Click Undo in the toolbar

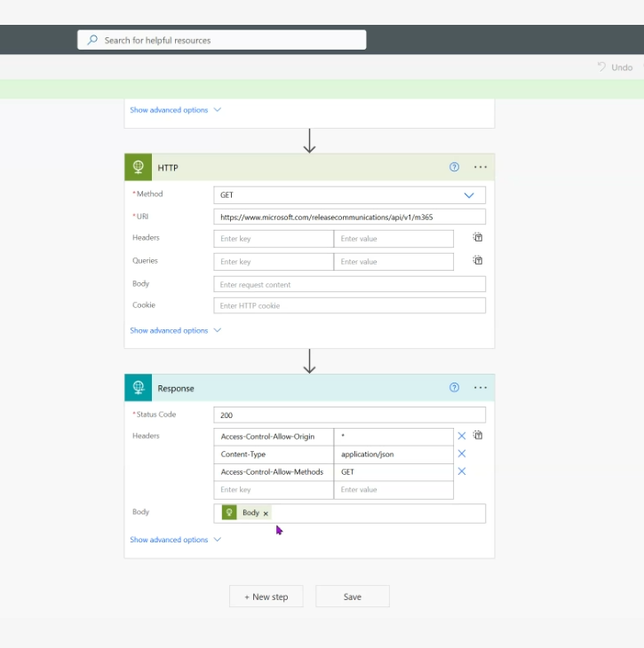click(x=615, y=67)
